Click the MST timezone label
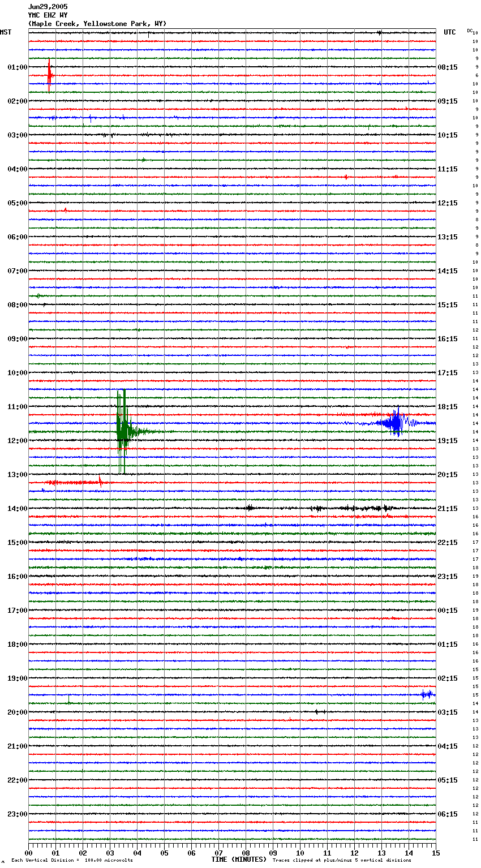The width and height of the screenshot is (481, 868). tap(6, 32)
